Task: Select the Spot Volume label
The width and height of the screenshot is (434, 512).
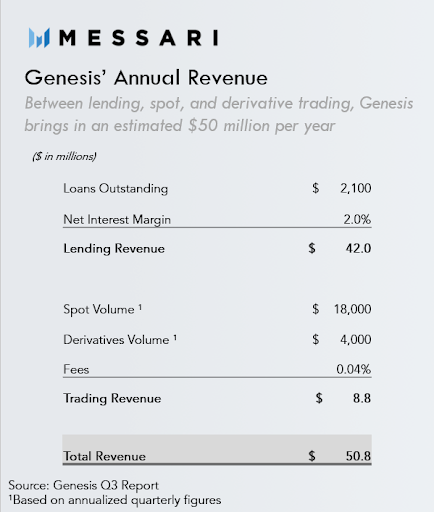Action: [103, 309]
